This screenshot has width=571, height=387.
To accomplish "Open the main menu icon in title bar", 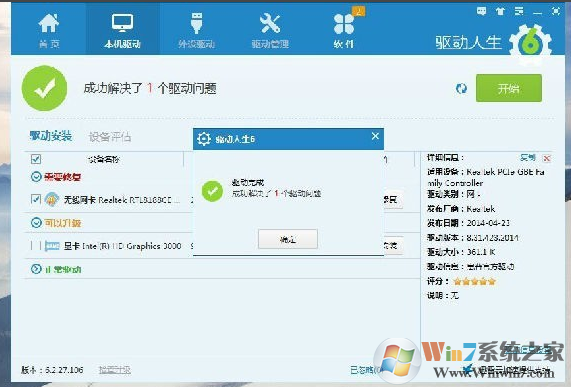I will pyautogui.click(x=519, y=11).
